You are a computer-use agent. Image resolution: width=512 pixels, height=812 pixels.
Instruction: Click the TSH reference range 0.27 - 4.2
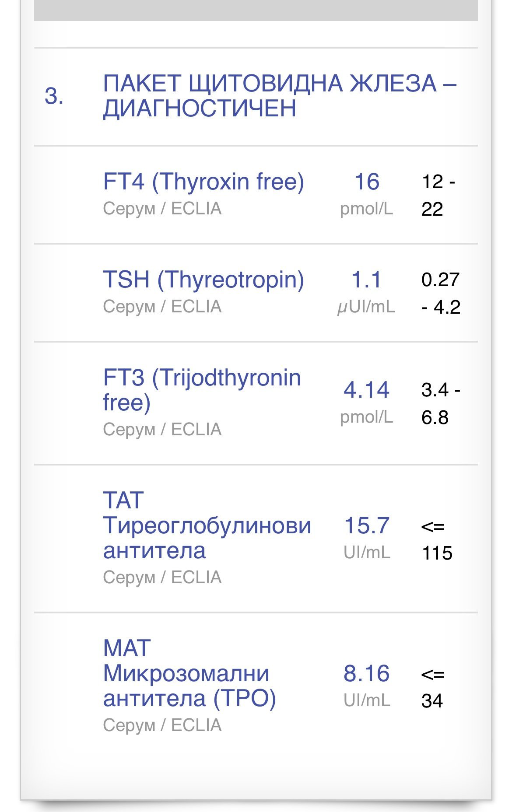[441, 293]
